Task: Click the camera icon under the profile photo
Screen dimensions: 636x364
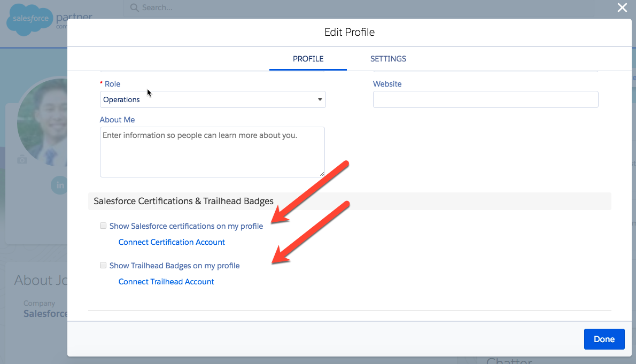Action: (22, 159)
